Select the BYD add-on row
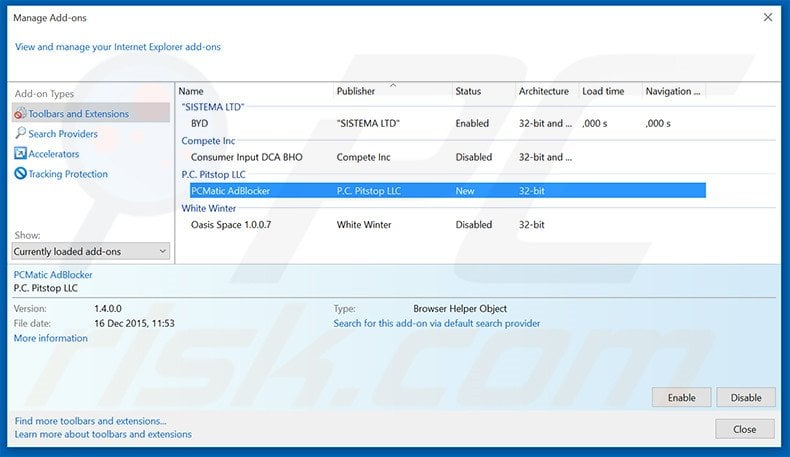The width and height of the screenshot is (790, 457). (x=447, y=123)
